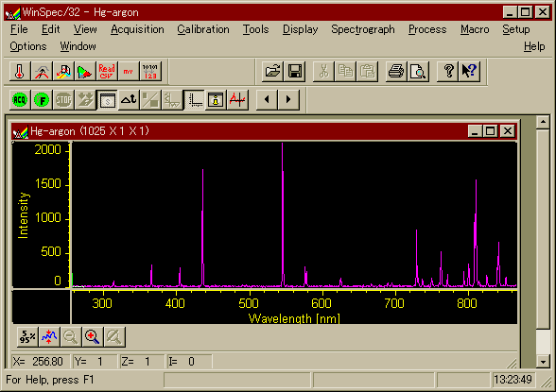The height and width of the screenshot is (392, 556).
Task: Go to previous frame with left arrow
Action: tap(267, 100)
